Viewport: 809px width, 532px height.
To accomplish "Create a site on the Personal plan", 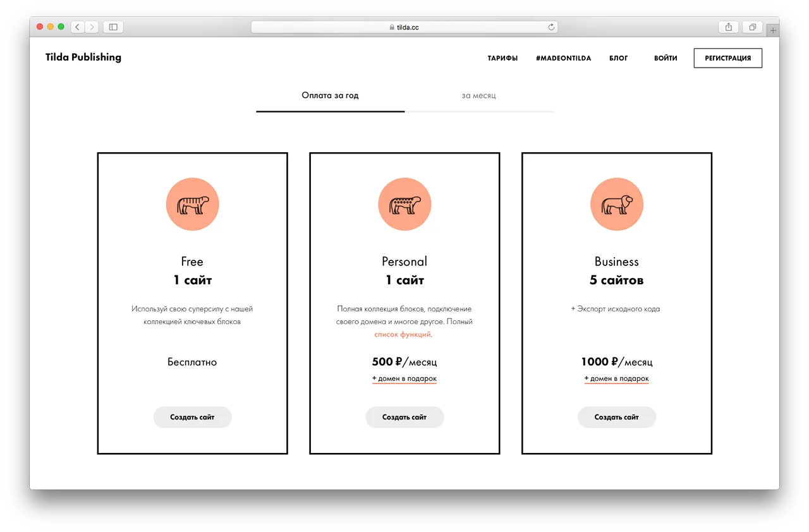I will click(x=404, y=417).
